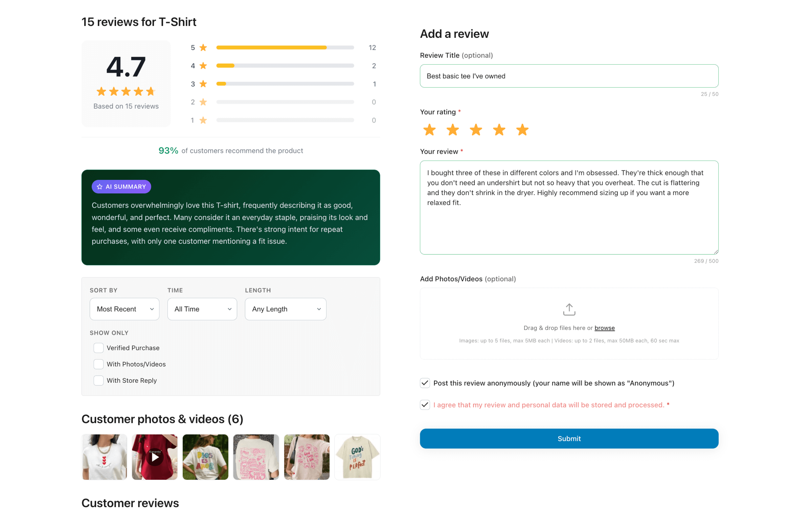Set rating to three stars

point(476,130)
